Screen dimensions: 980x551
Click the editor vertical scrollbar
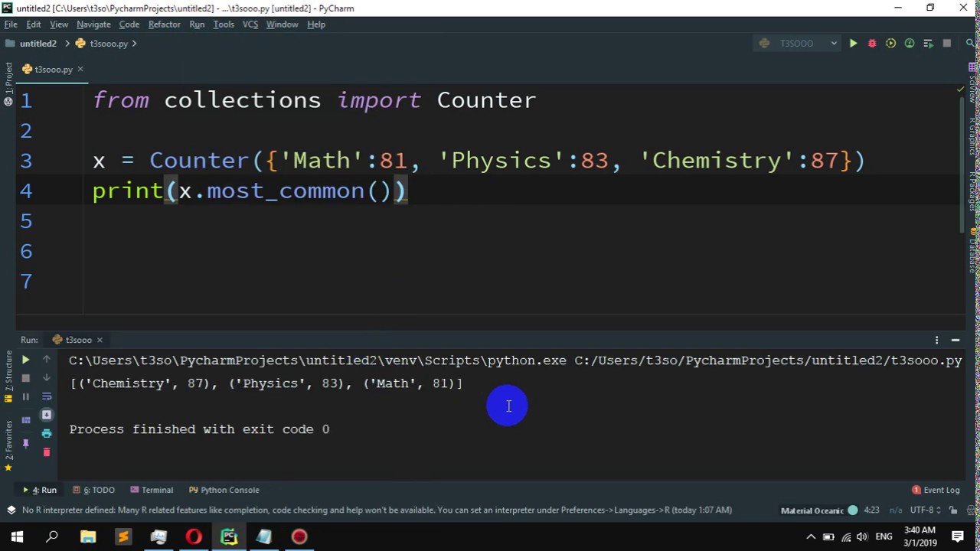pos(962,165)
